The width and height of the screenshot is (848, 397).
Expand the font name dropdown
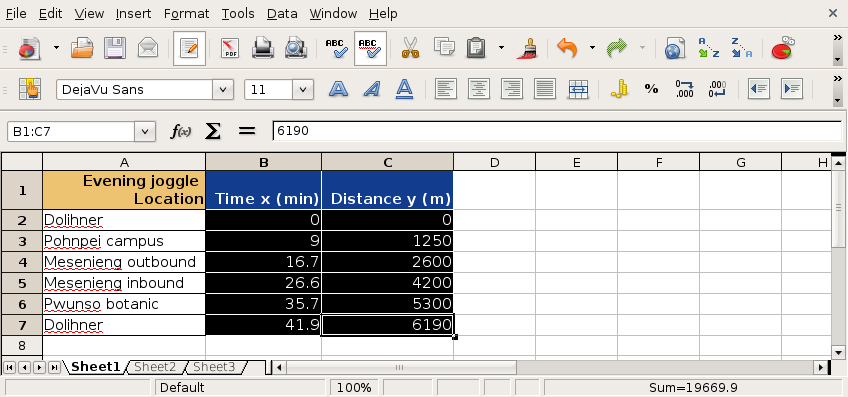click(x=223, y=89)
